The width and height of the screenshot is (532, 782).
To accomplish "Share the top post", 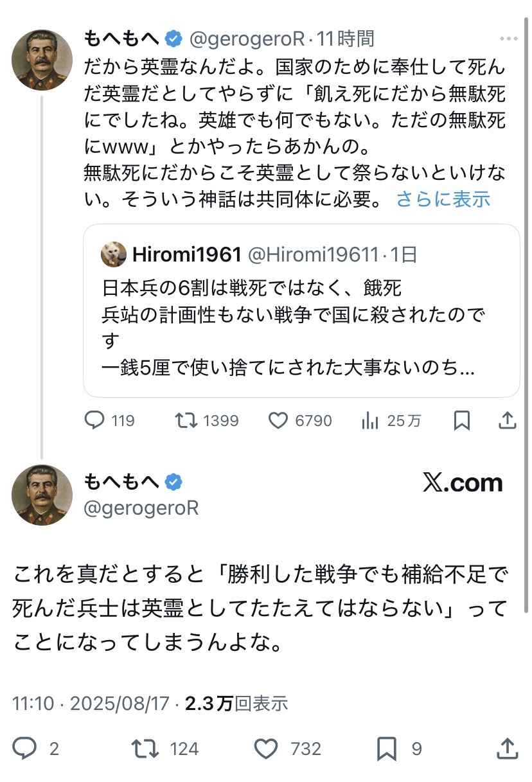I will click(508, 421).
